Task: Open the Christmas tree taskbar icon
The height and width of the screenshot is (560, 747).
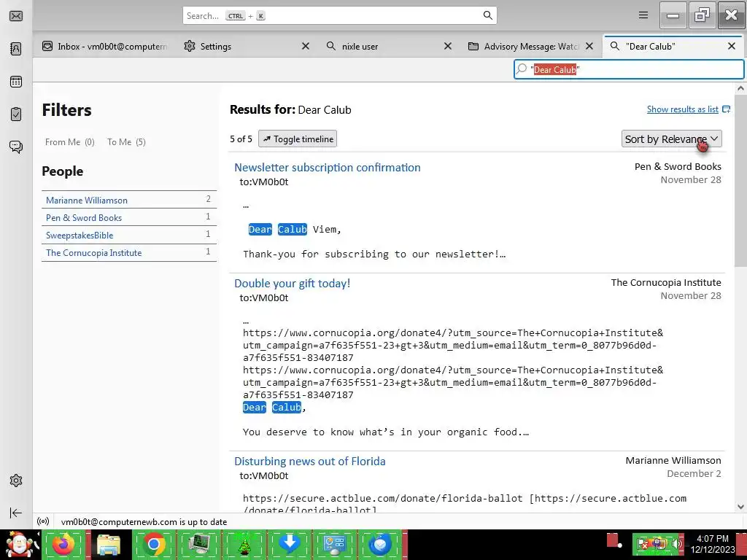Action: pyautogui.click(x=244, y=545)
